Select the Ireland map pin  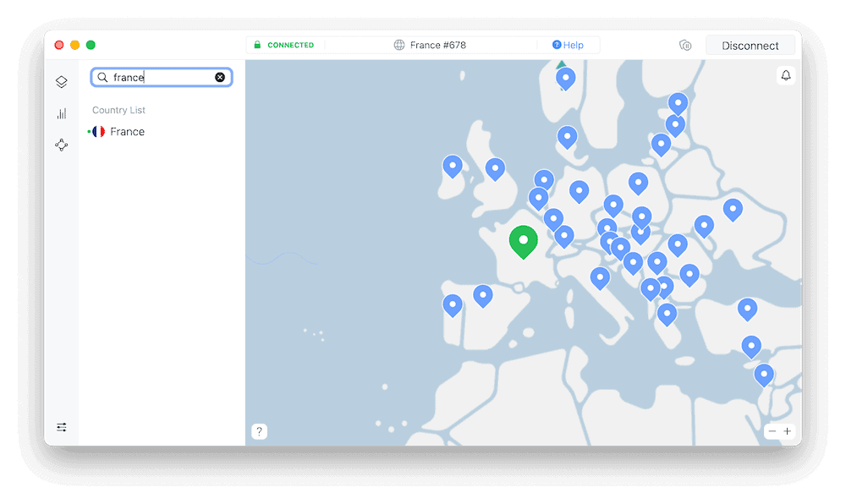[x=453, y=167]
